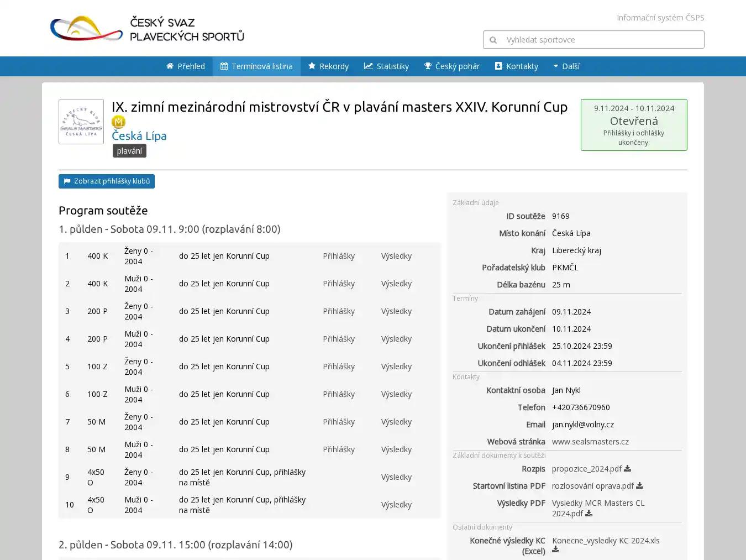The height and width of the screenshot is (560, 746).
Task: Download Konecne_vysledky KC 2024.xls icon
Action: (x=555, y=549)
